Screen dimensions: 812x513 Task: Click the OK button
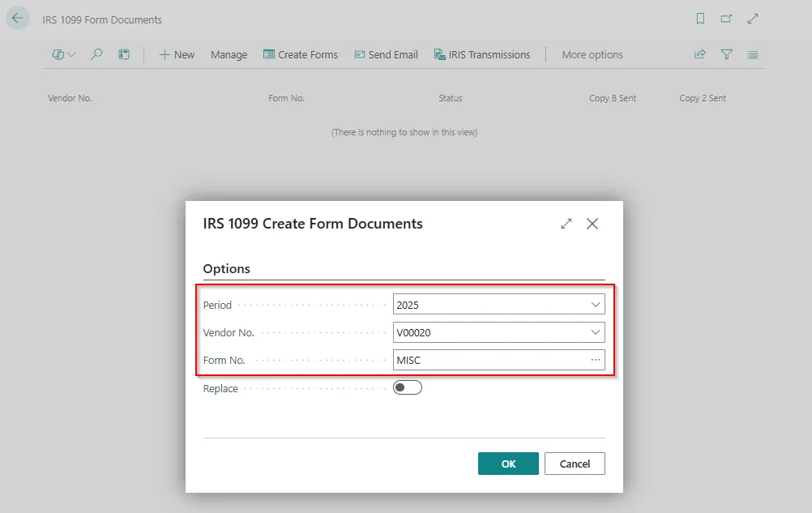coord(508,464)
